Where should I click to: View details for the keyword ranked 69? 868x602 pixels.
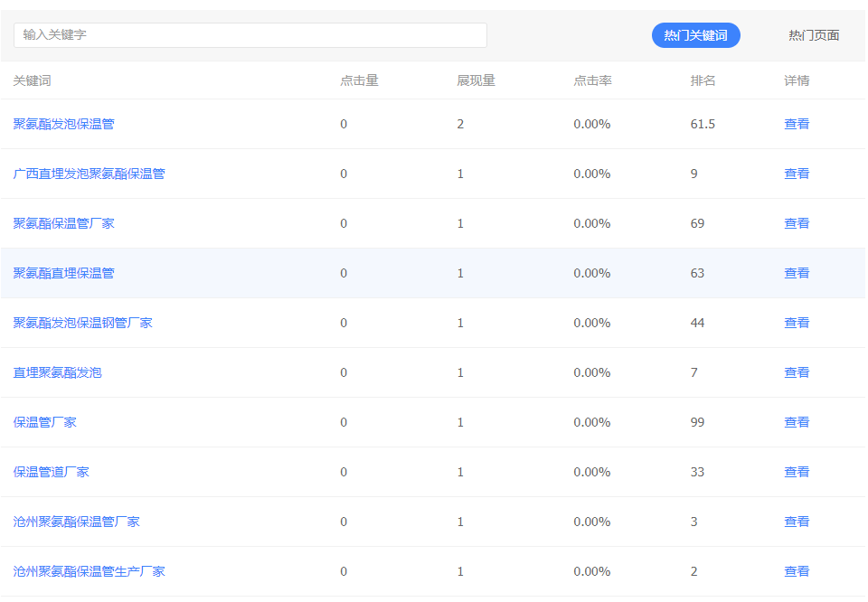coord(796,223)
